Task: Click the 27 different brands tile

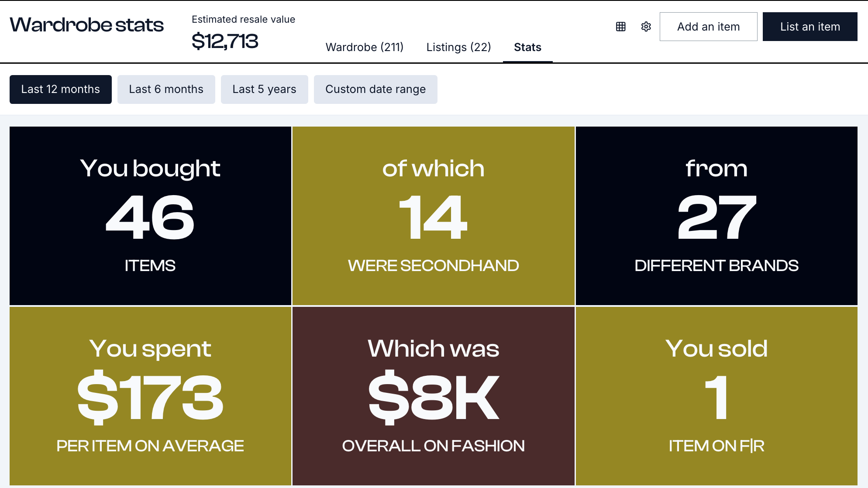Action: (716, 216)
